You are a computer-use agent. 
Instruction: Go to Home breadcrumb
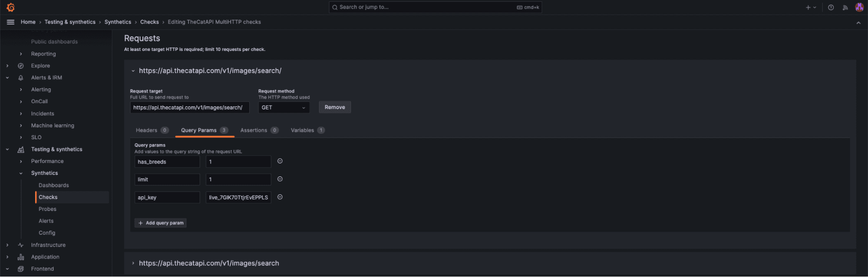28,22
